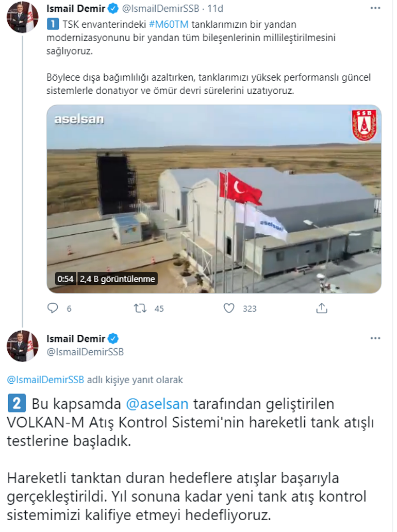Click the 0:54 video duration badge
Image resolution: width=397 pixels, height=532 pixels.
point(65,279)
